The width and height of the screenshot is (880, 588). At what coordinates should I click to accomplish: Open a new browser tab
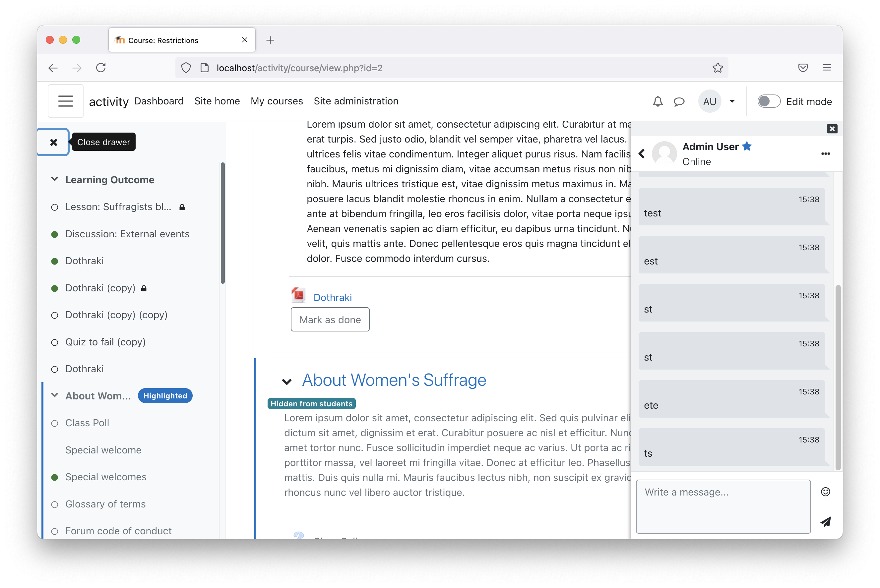coord(270,40)
